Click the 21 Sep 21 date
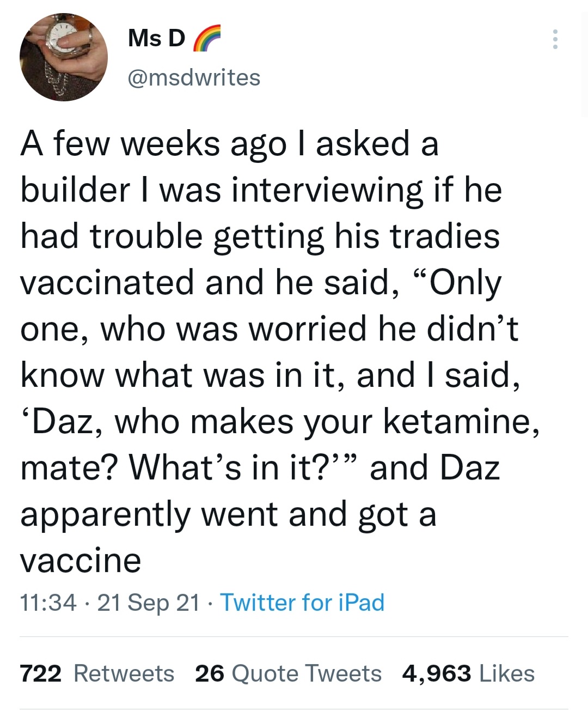 pos(148,603)
